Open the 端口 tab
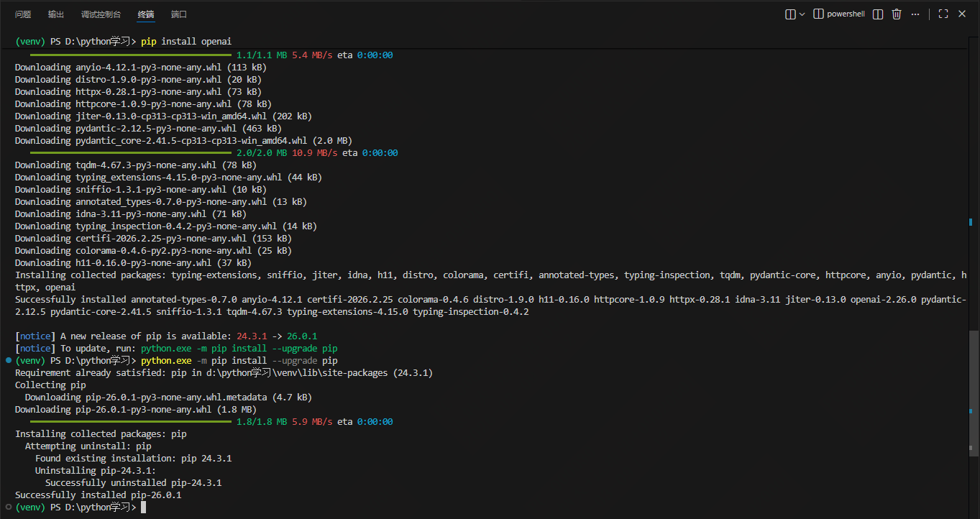The height and width of the screenshot is (519, 980). click(x=179, y=14)
